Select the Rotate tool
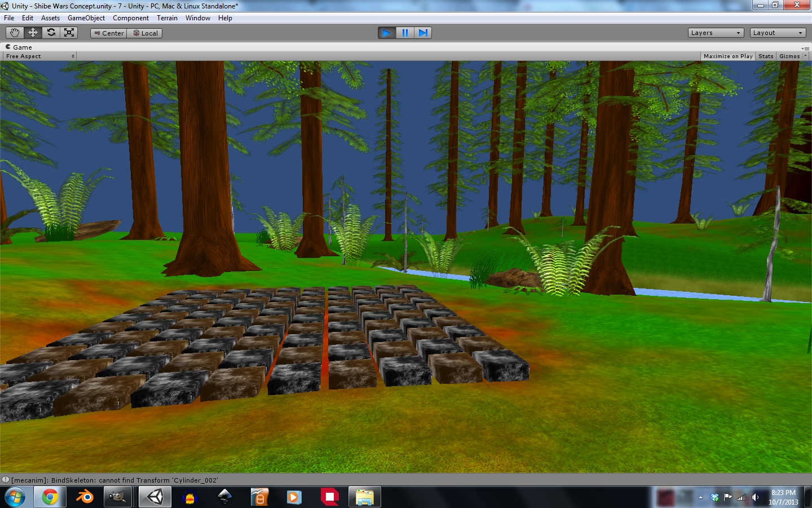Viewport: 812px width, 508px height. [x=51, y=33]
